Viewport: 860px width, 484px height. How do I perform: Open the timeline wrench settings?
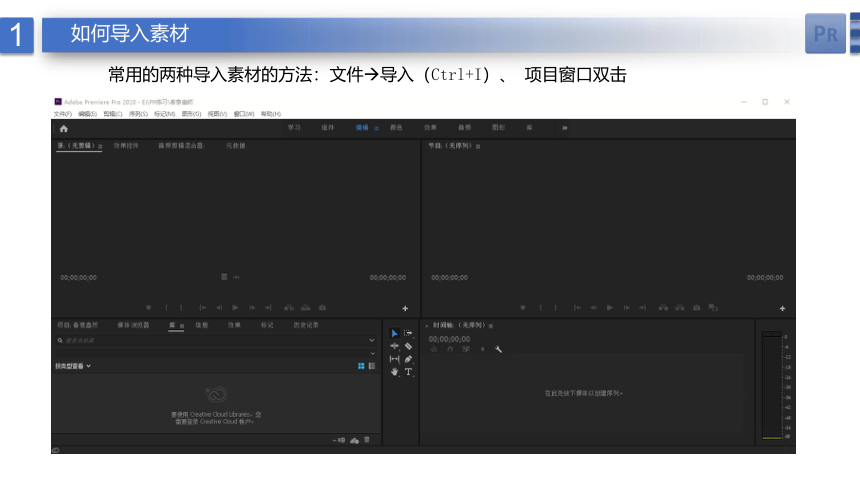click(x=499, y=349)
